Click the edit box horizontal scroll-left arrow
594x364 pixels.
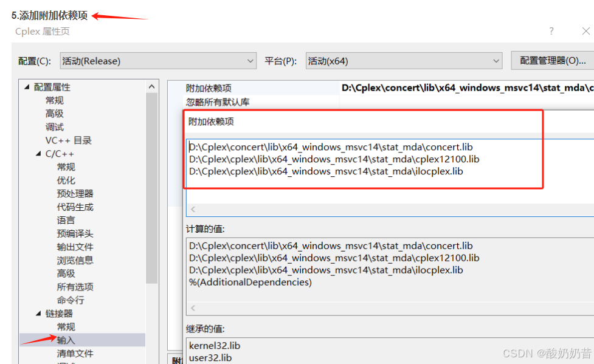pyautogui.click(x=193, y=209)
